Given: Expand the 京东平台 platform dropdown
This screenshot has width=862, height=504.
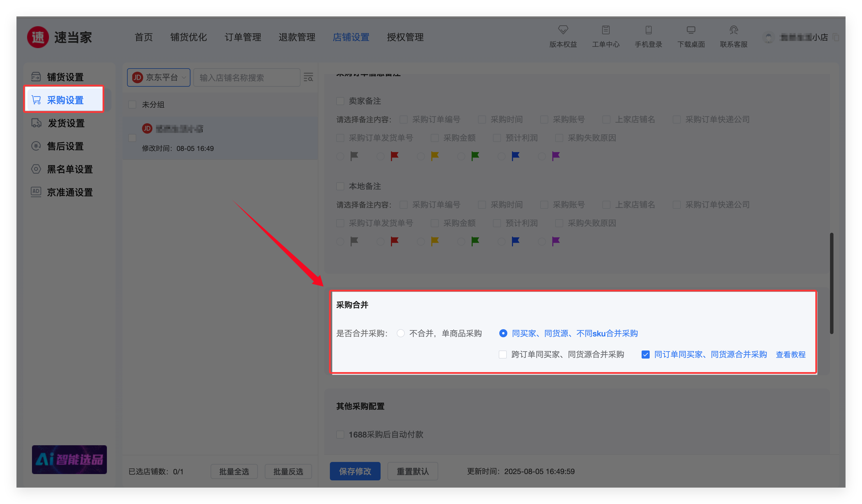Looking at the screenshot, I should [x=159, y=78].
